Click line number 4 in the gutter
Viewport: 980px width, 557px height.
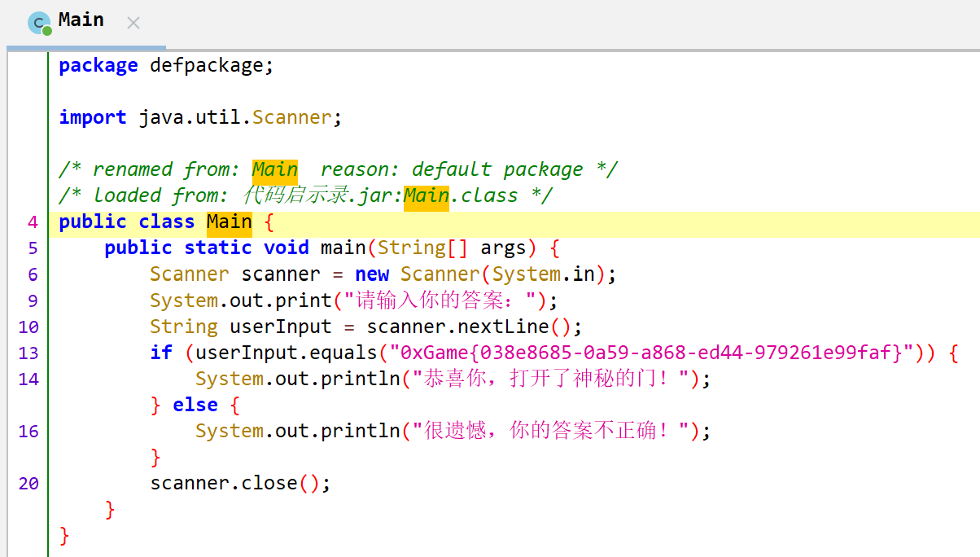33,222
